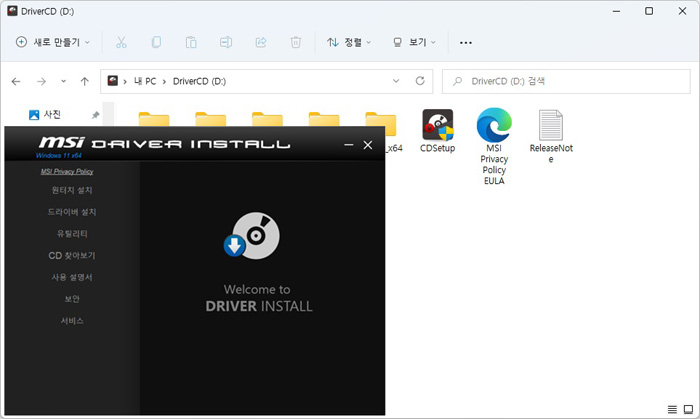Click 내 PC in the address breadcrumb
The height and width of the screenshot is (419, 700).
[x=145, y=81]
